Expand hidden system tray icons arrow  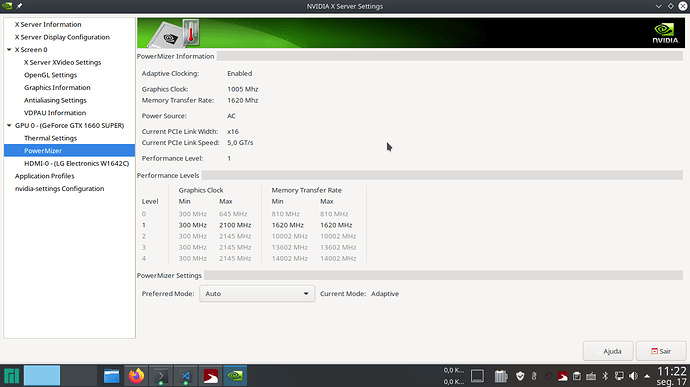[647, 376]
